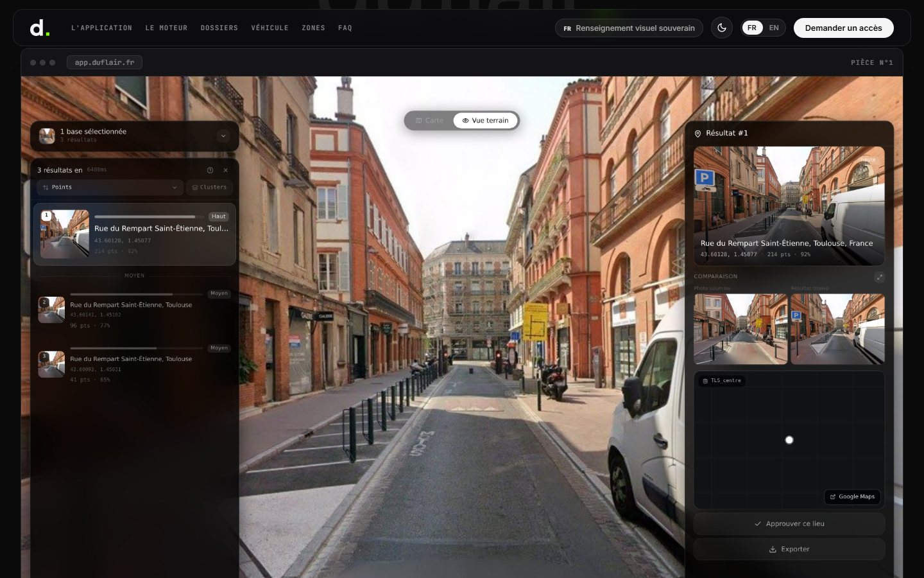Select result 1 Rue du Rempart Saint-Étienne
924x578 pixels.
click(x=135, y=234)
